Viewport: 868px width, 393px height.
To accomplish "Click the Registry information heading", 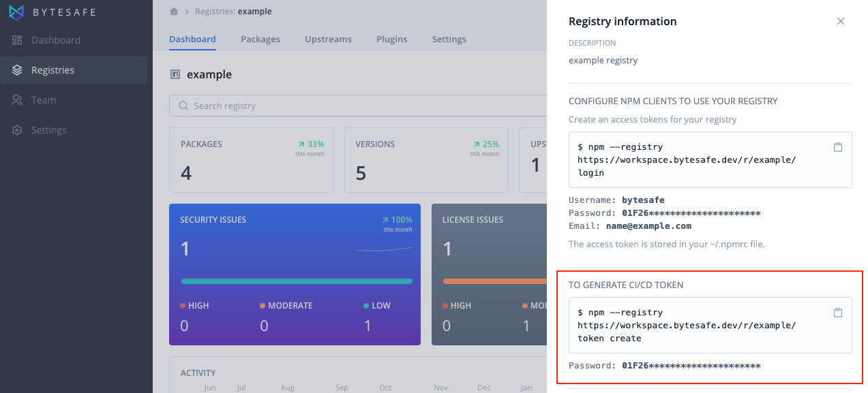I will 623,21.
